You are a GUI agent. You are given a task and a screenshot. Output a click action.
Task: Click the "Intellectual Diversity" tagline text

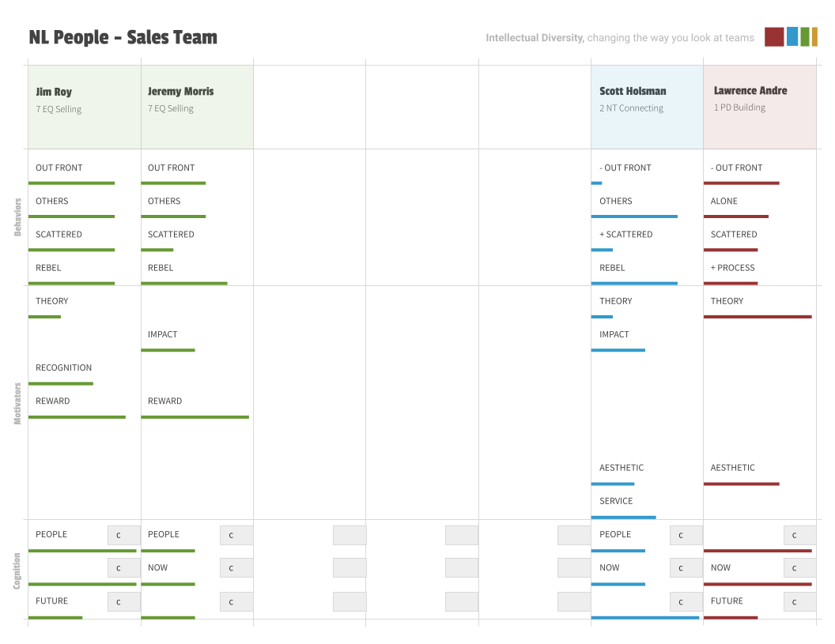[x=535, y=38]
